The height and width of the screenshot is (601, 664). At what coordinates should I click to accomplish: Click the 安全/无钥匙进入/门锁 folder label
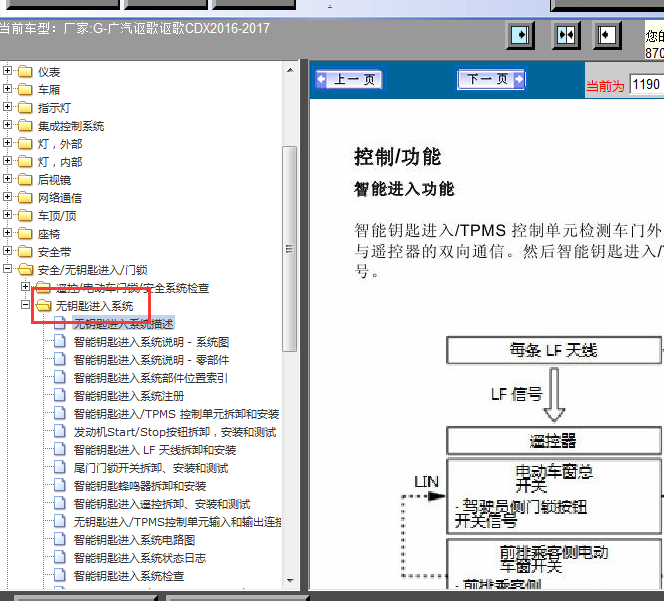pyautogui.click(x=92, y=270)
